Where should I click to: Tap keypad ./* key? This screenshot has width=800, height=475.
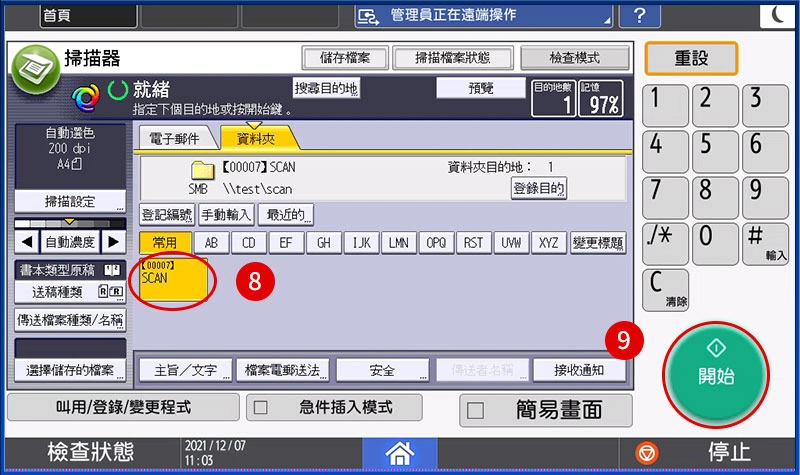[x=665, y=244]
